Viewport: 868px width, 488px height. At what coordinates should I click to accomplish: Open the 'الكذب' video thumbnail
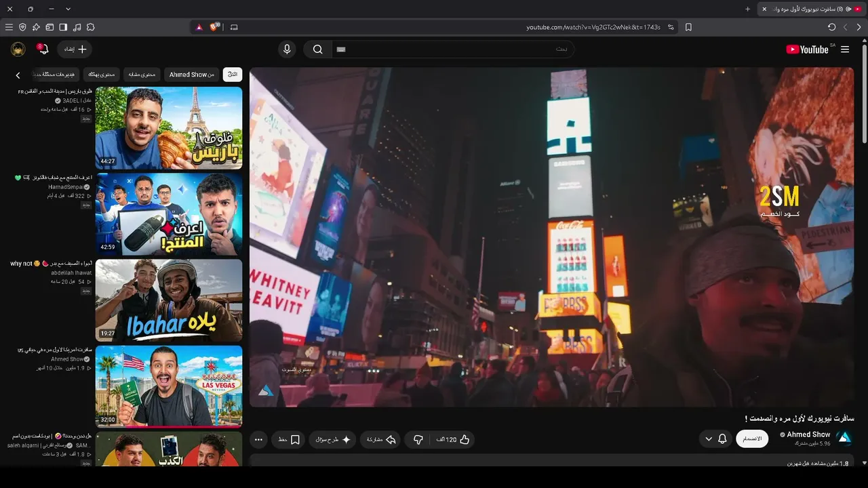click(x=169, y=449)
